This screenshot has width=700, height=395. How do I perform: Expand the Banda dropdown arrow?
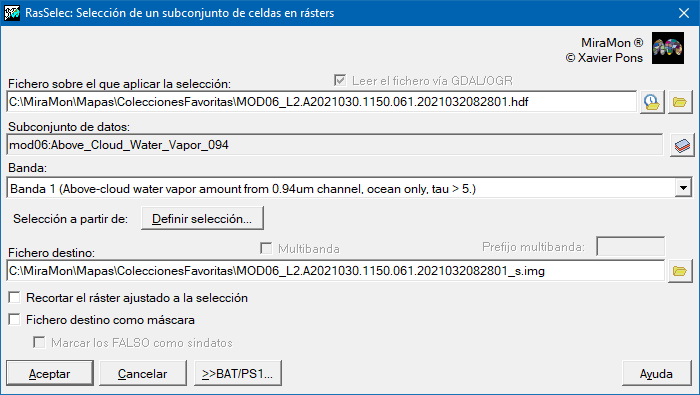pos(683,188)
